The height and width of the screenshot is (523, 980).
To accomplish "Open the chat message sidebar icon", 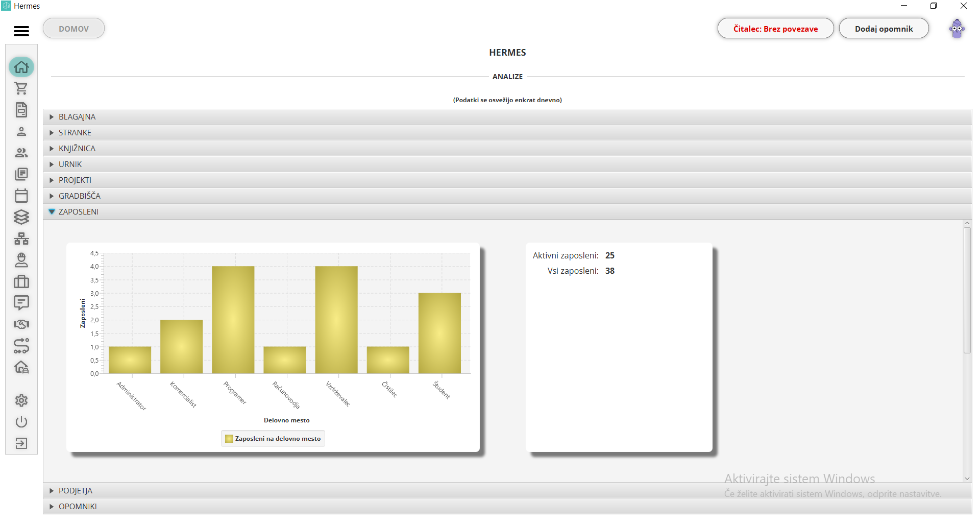I will click(21, 303).
